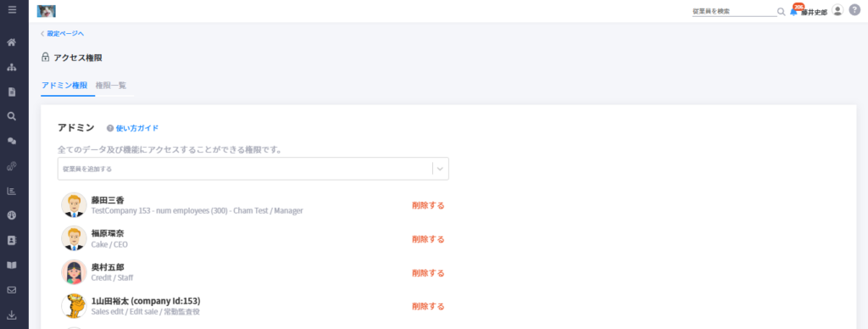Click the アクセス権限 page title
The width and height of the screenshot is (868, 329).
pyautogui.click(x=77, y=58)
